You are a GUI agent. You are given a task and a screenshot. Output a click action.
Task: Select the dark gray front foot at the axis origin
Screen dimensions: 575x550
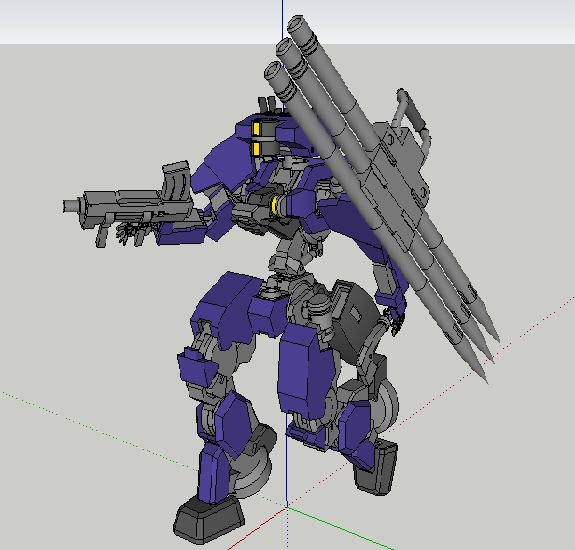209,520
